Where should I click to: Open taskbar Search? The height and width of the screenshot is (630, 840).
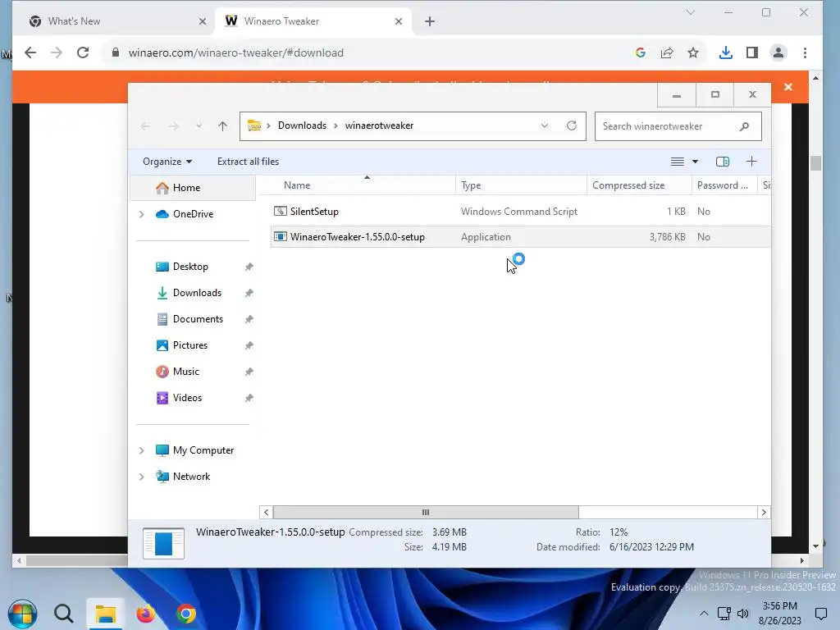coord(64,614)
